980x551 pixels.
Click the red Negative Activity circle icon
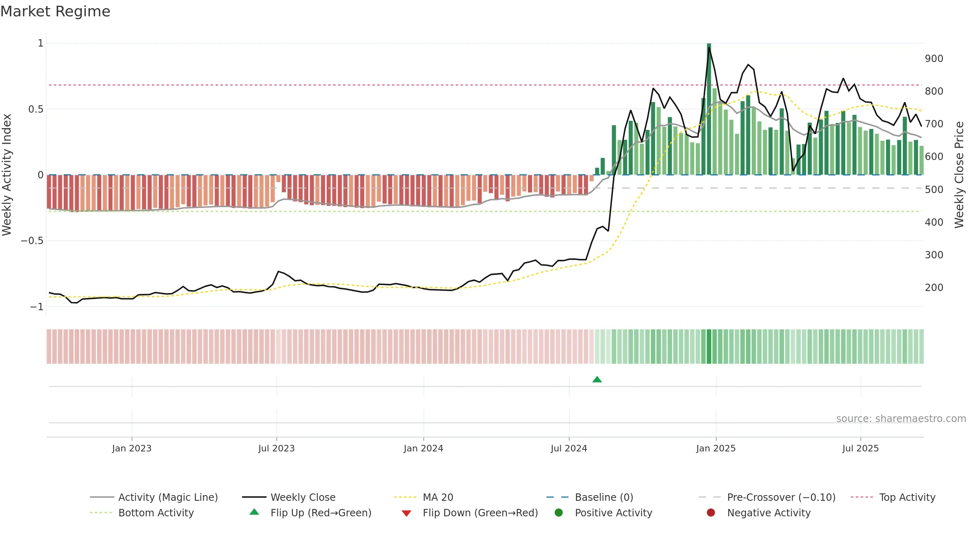pos(711,512)
